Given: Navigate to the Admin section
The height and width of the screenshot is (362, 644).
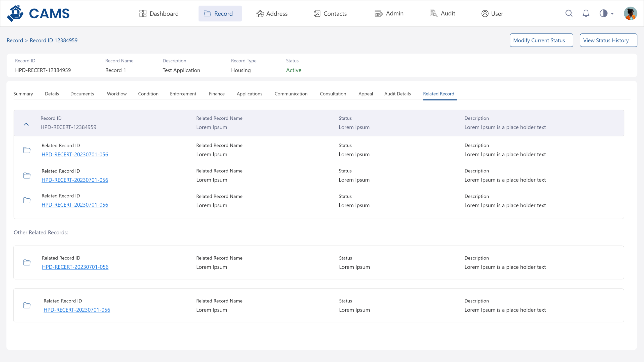Looking at the screenshot, I should tap(389, 14).
